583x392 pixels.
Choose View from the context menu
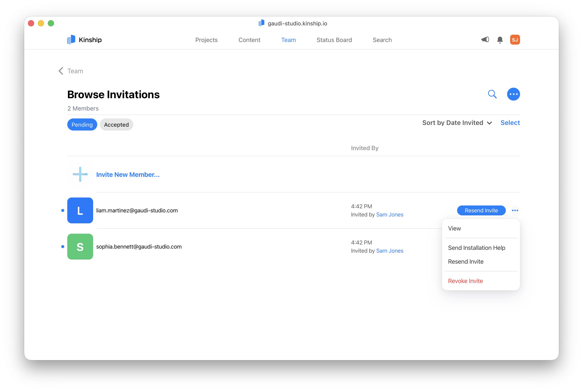pos(454,228)
